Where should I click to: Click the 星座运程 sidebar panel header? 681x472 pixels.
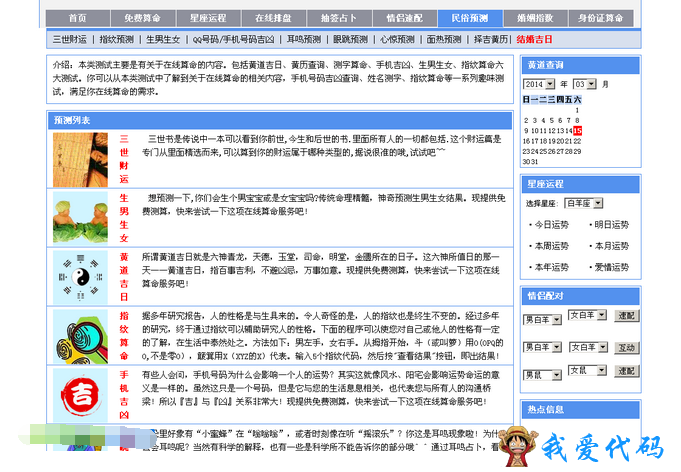point(581,184)
